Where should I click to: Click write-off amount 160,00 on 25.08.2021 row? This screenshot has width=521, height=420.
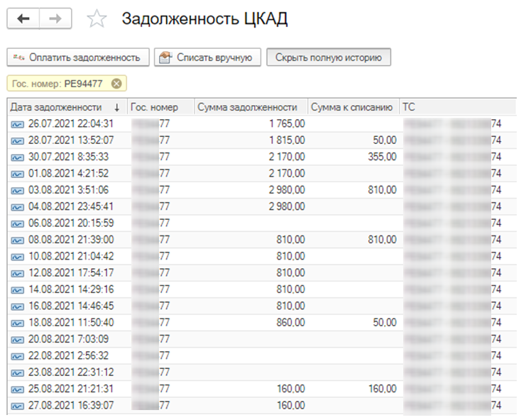point(383,389)
